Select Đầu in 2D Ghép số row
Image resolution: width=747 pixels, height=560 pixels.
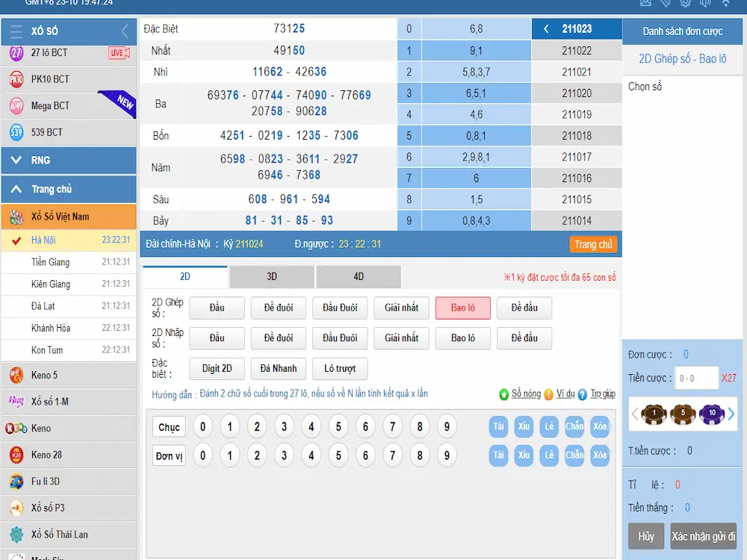[217, 308]
